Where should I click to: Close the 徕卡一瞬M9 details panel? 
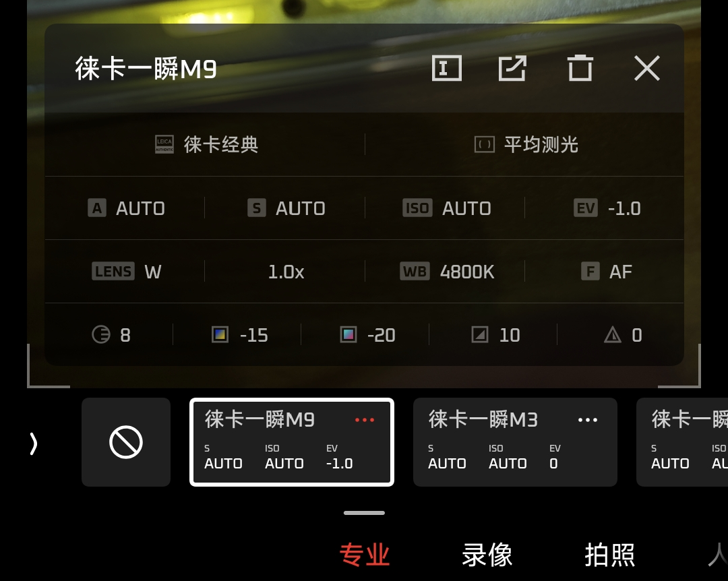click(x=646, y=68)
